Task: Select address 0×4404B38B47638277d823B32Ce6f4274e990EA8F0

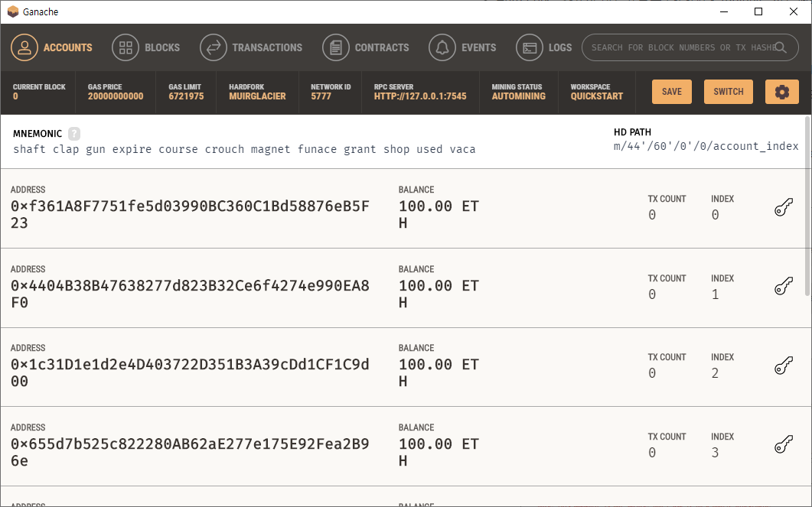Action: click(190, 294)
